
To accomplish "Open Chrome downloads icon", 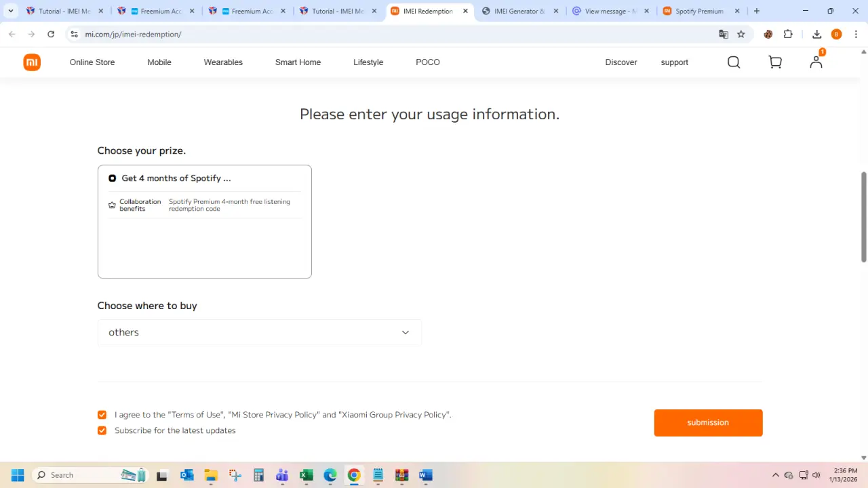I will pyautogui.click(x=817, y=34).
